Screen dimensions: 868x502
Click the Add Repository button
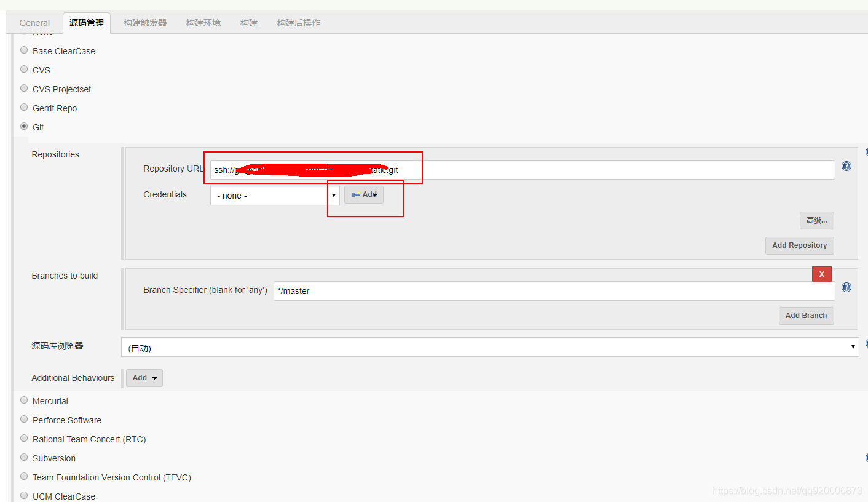pos(800,245)
